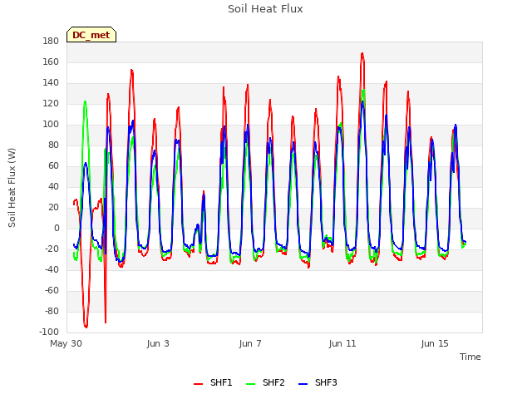Click the Jun 3 x-axis tick label
The height and width of the screenshot is (399, 532).
(158, 343)
